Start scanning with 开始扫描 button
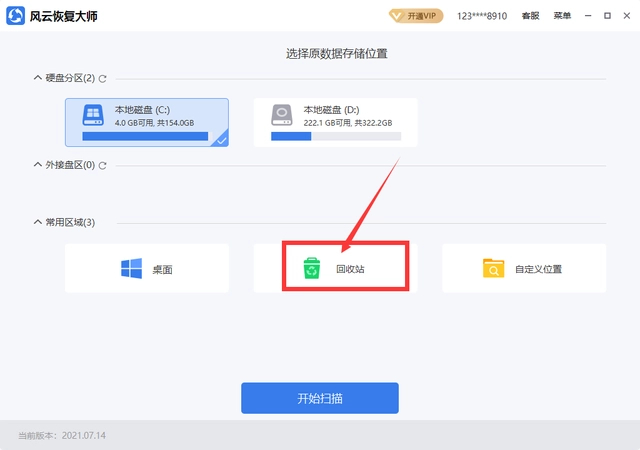Screen dimensions: 640x450 320,398
